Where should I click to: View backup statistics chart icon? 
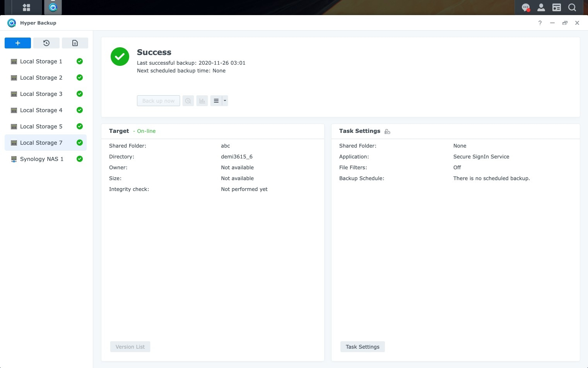(x=202, y=101)
